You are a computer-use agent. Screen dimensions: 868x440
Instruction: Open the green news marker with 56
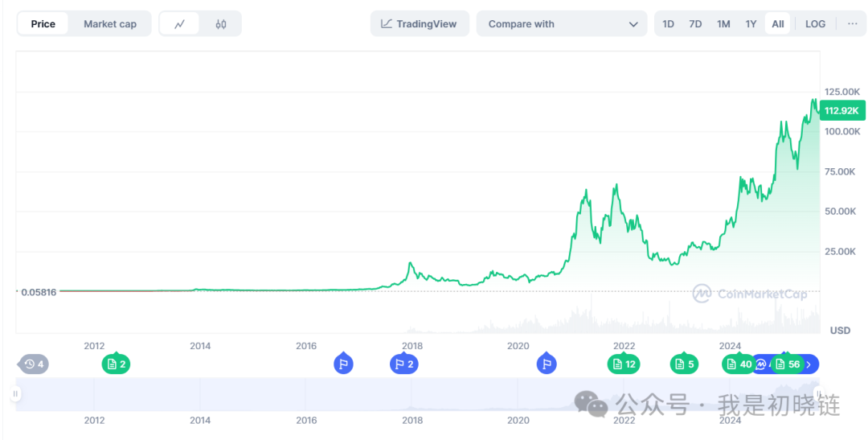point(788,364)
